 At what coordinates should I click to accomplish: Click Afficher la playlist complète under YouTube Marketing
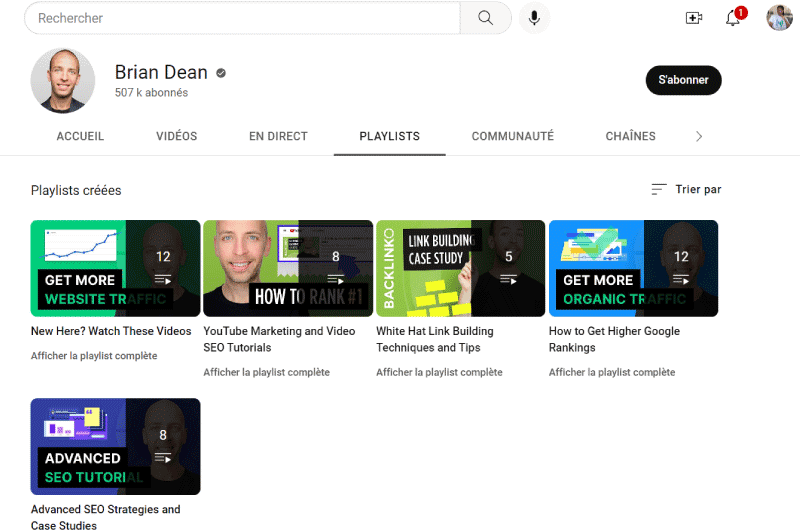coord(266,372)
